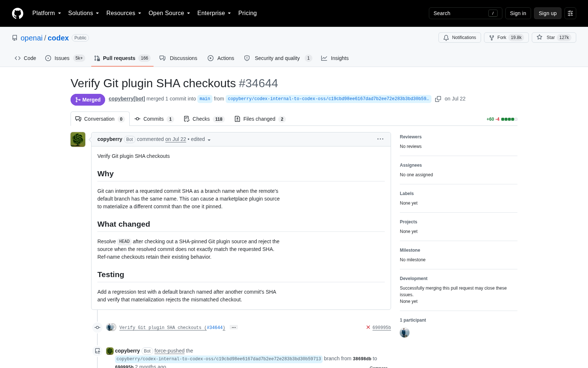The height and width of the screenshot is (368, 588).
Task: Open the participant avatar
Action: [405, 333]
